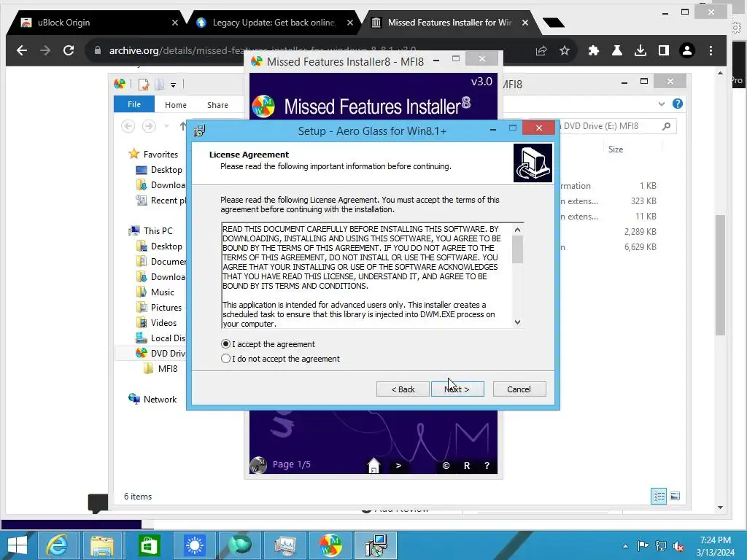This screenshot has width=747, height=560.
Task: Show hidden tray icons arrow
Action: [625, 545]
